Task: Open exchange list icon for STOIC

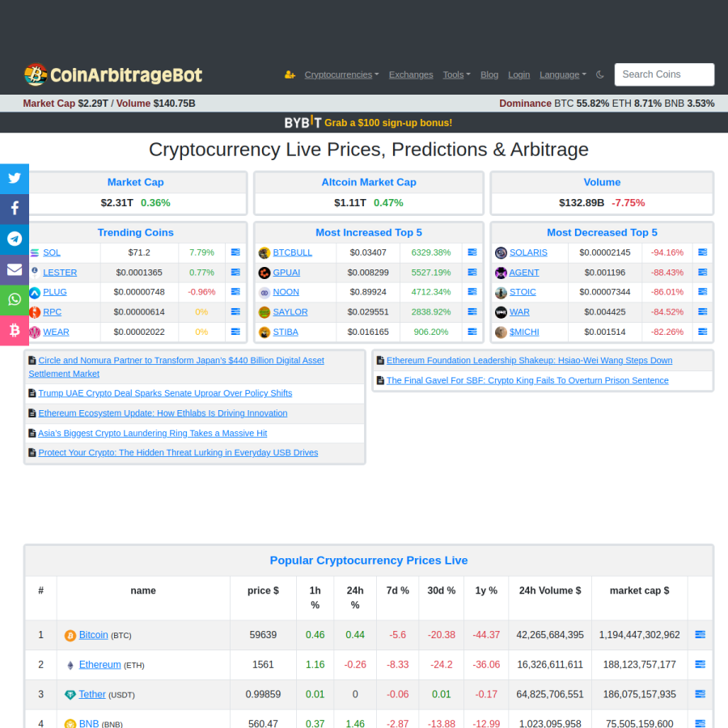Action: [x=702, y=291]
